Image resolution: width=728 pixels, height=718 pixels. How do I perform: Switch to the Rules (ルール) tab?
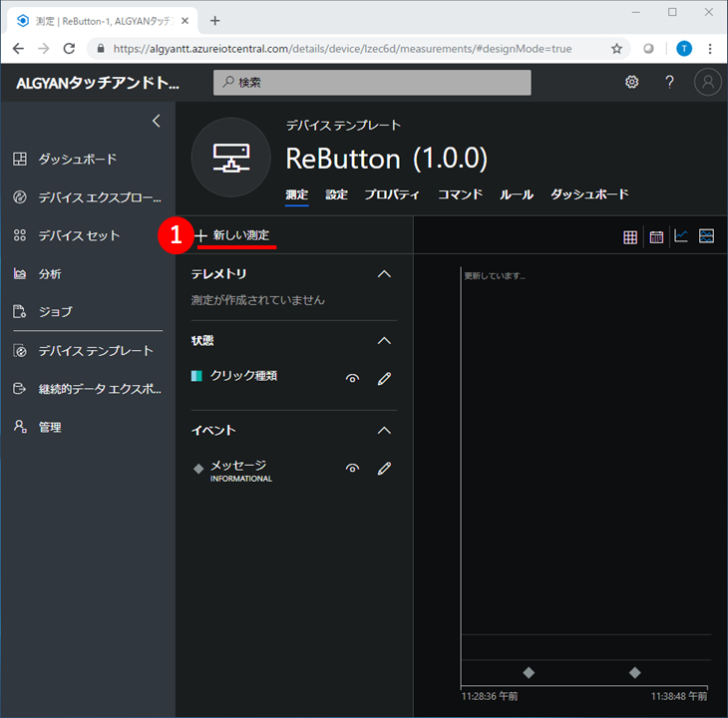(x=517, y=194)
